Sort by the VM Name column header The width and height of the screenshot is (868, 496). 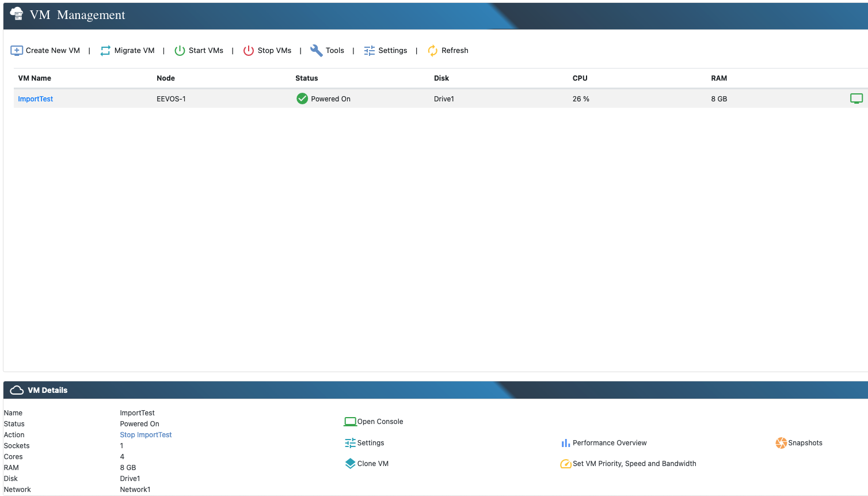35,78
